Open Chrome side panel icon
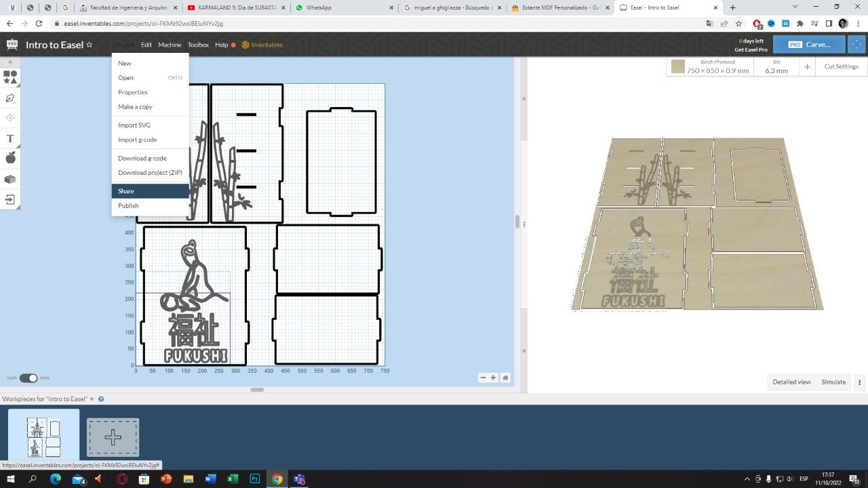 coord(829,23)
